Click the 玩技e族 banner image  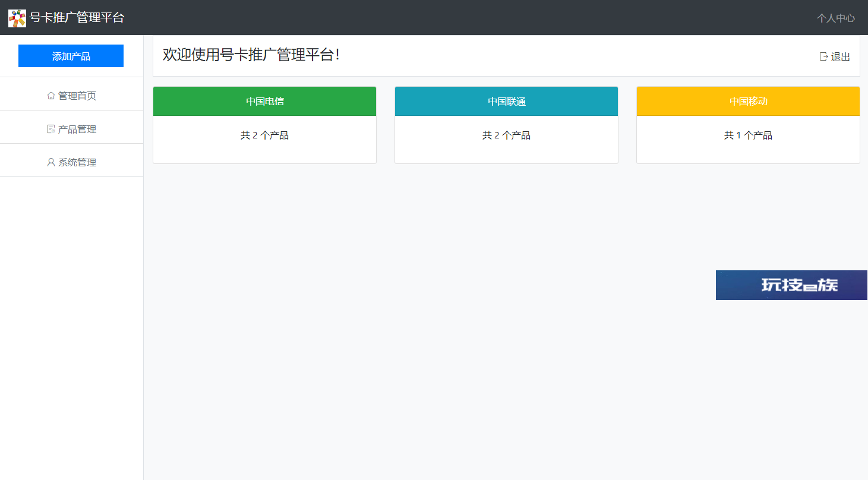click(x=791, y=285)
